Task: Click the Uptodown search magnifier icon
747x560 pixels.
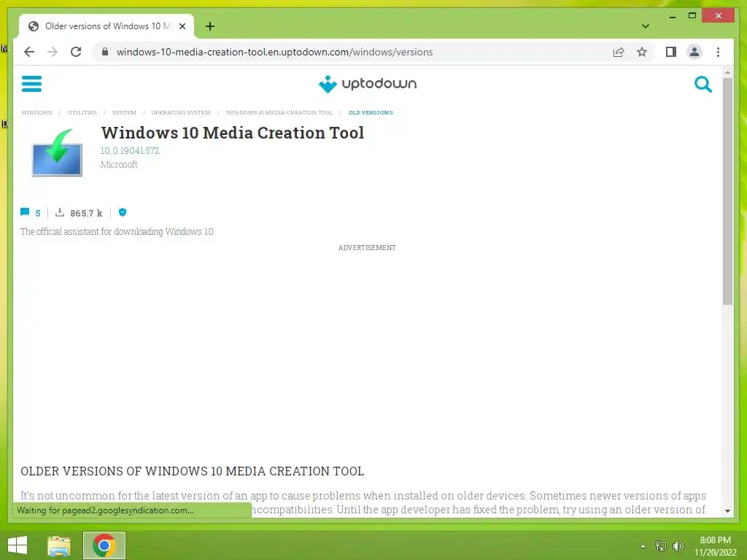Action: tap(703, 85)
